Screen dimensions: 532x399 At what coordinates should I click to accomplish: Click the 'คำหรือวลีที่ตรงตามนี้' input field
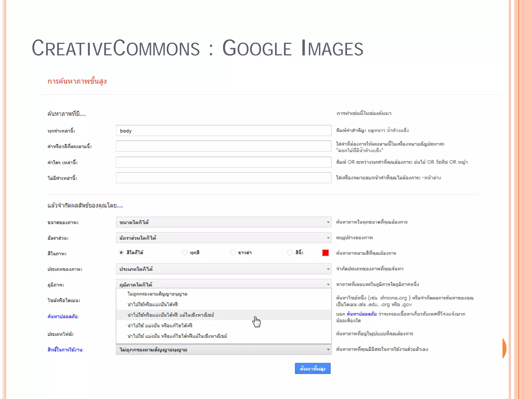(224, 146)
